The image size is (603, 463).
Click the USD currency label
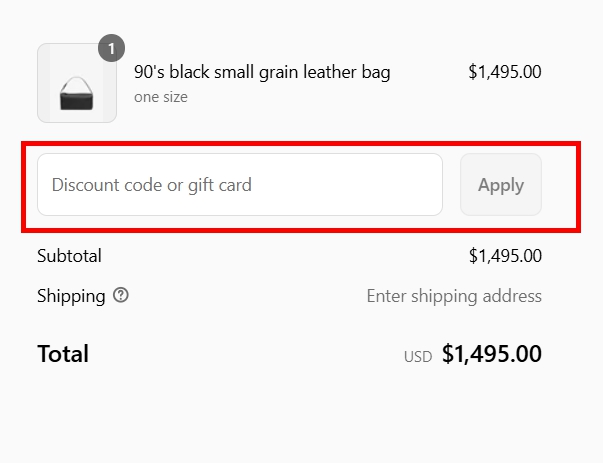417,356
